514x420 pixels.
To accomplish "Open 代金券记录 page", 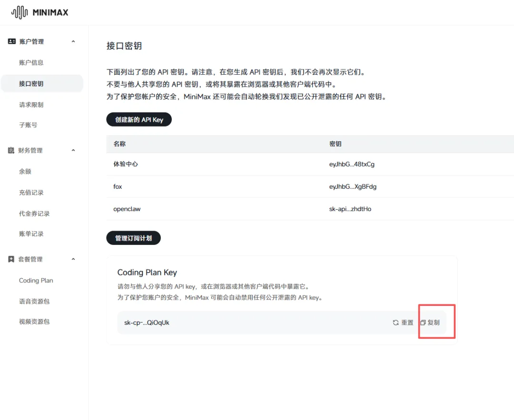I will pos(34,214).
